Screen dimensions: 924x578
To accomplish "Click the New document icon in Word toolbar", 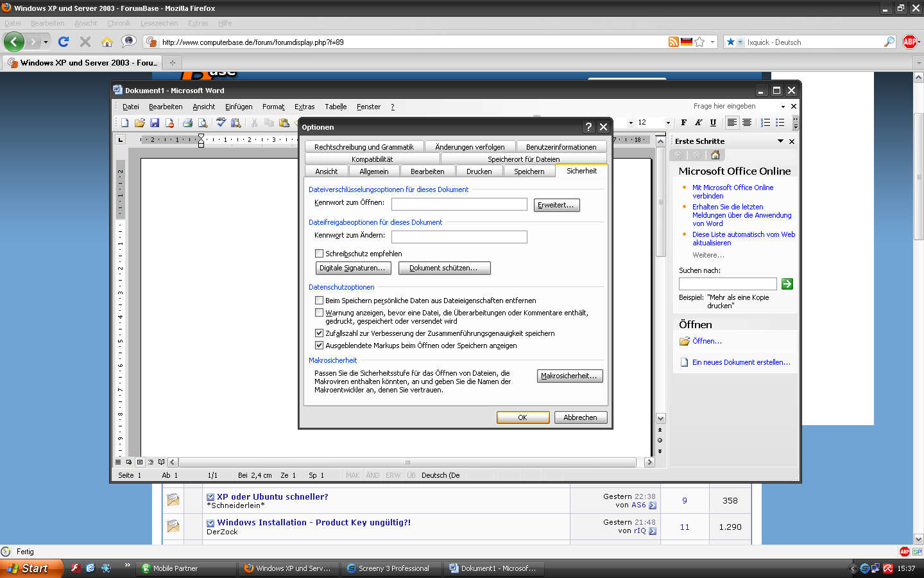I will pyautogui.click(x=124, y=123).
